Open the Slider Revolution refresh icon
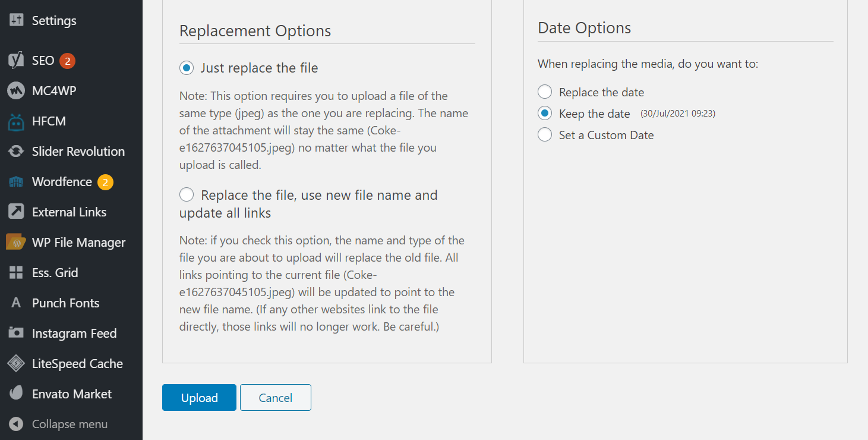The image size is (868, 440). (16, 152)
